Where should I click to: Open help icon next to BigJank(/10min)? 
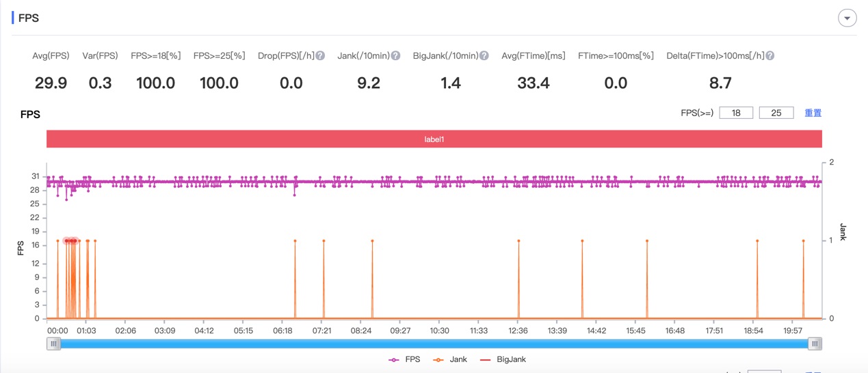[x=484, y=56]
